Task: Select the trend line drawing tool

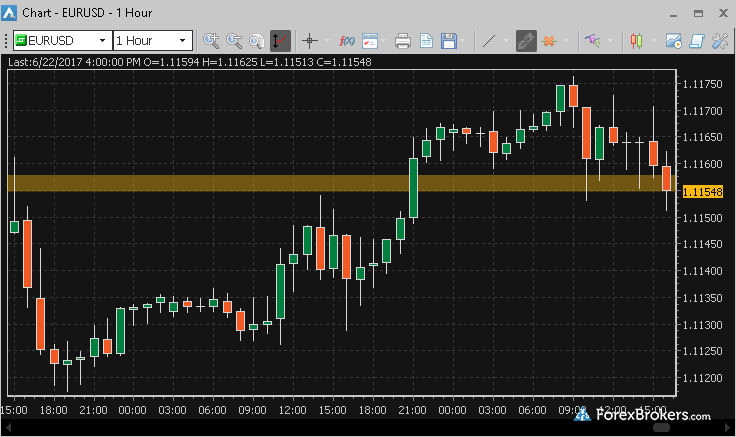Action: coord(489,41)
